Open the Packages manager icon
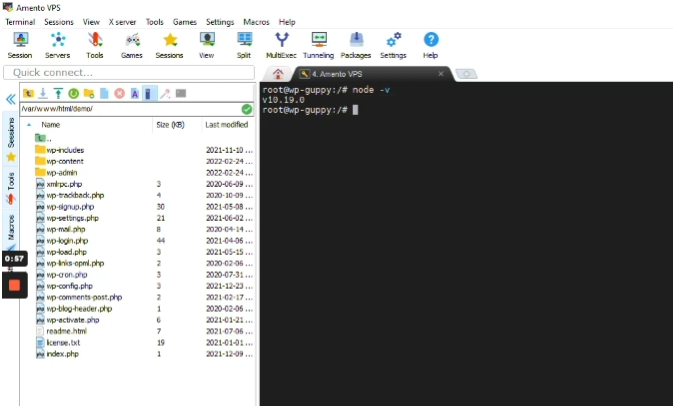 [355, 45]
